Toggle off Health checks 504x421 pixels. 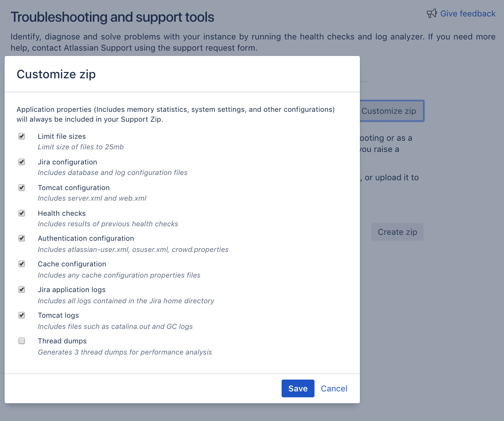click(21, 213)
